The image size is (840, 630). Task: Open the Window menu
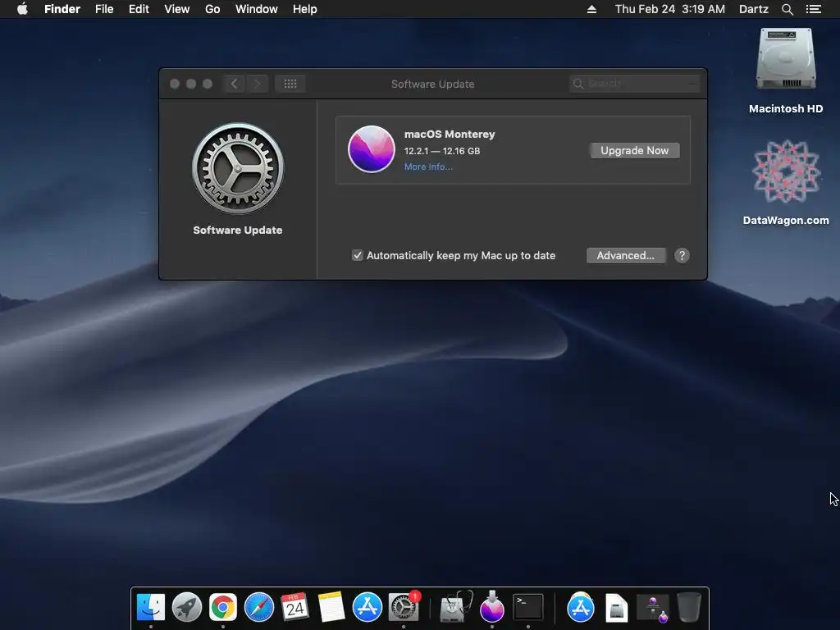pos(257,9)
